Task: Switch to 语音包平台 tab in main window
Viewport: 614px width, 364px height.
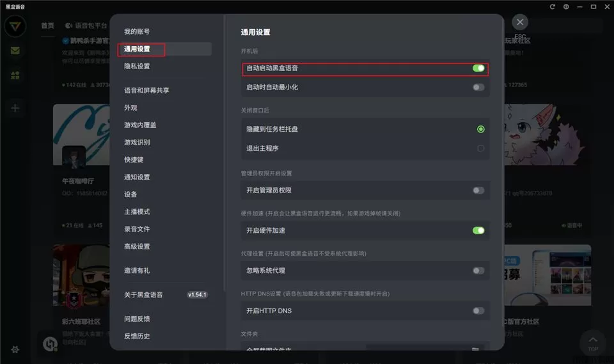Action: point(86,26)
